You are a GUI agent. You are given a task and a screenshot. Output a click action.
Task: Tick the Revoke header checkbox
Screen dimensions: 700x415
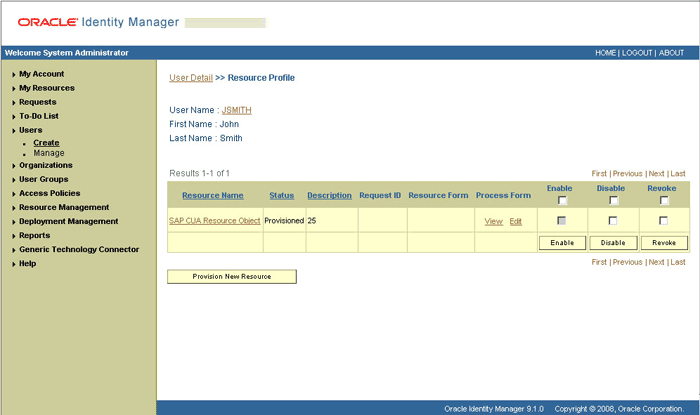664,201
